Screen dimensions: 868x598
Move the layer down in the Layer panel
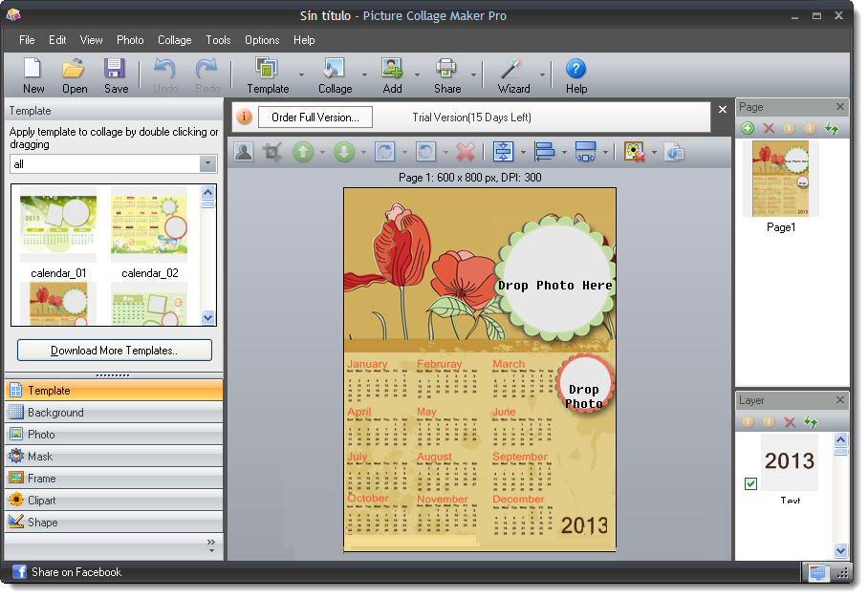[769, 422]
